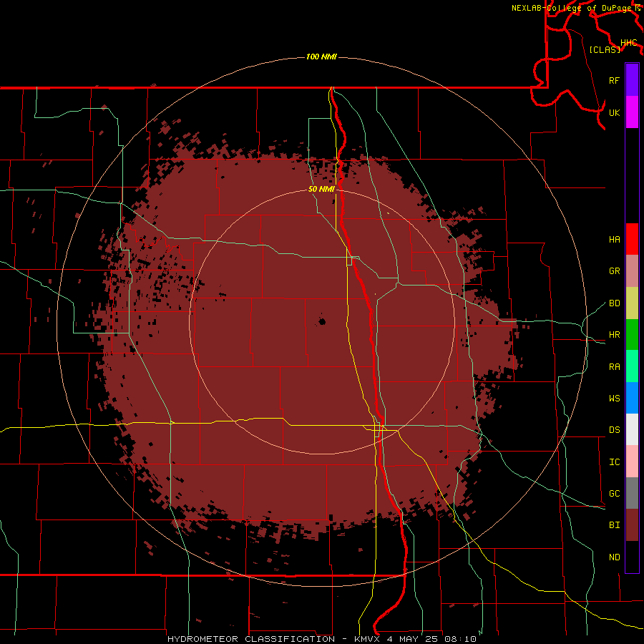Click the HR green legend swatch
644x644 pixels.
[x=632, y=335]
